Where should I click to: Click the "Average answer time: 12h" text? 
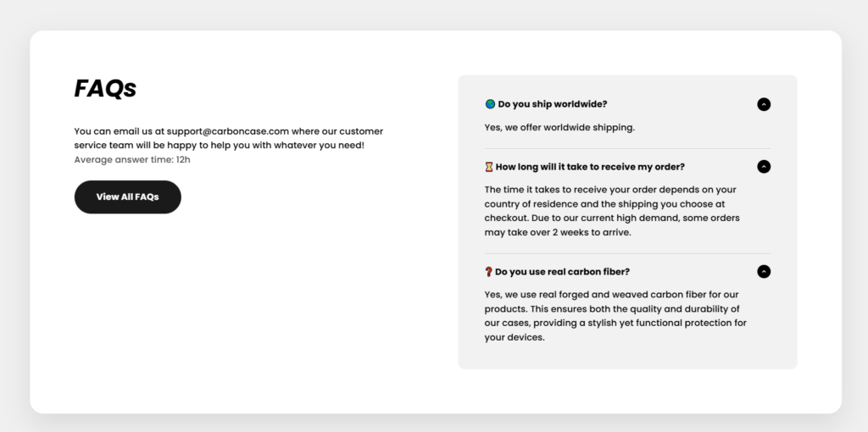[x=132, y=159]
